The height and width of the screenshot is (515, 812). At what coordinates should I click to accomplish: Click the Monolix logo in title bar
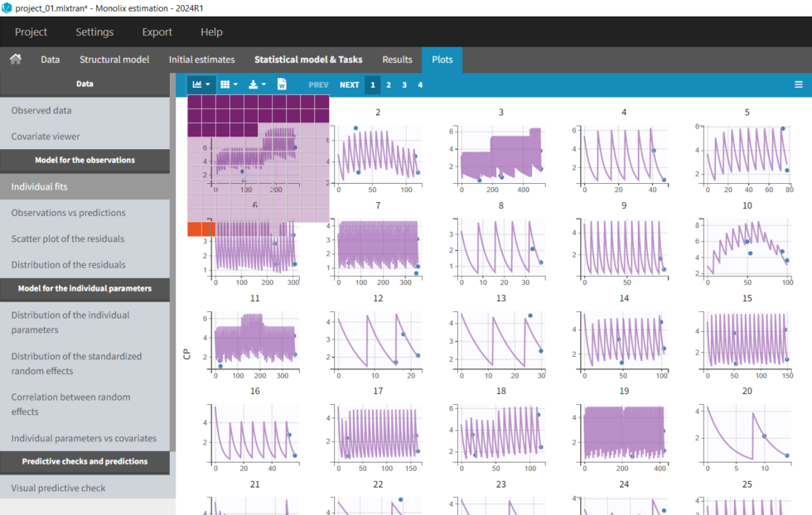pyautogui.click(x=7, y=7)
